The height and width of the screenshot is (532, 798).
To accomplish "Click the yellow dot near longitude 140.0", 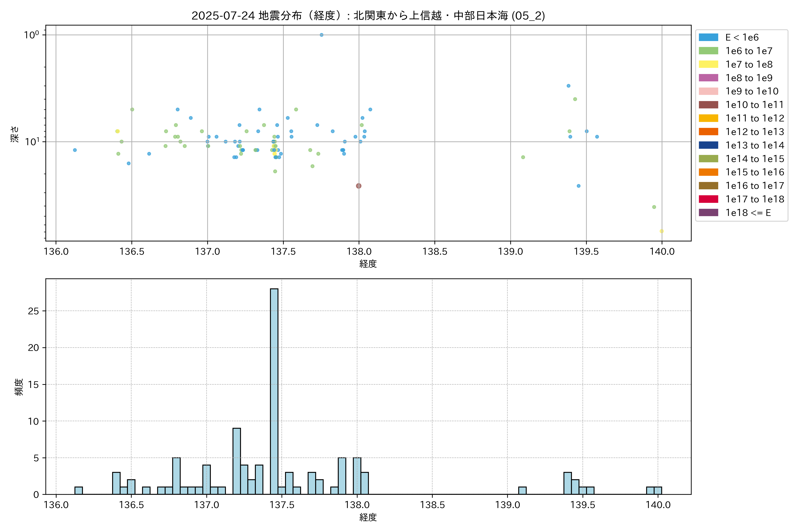I will (x=662, y=231).
